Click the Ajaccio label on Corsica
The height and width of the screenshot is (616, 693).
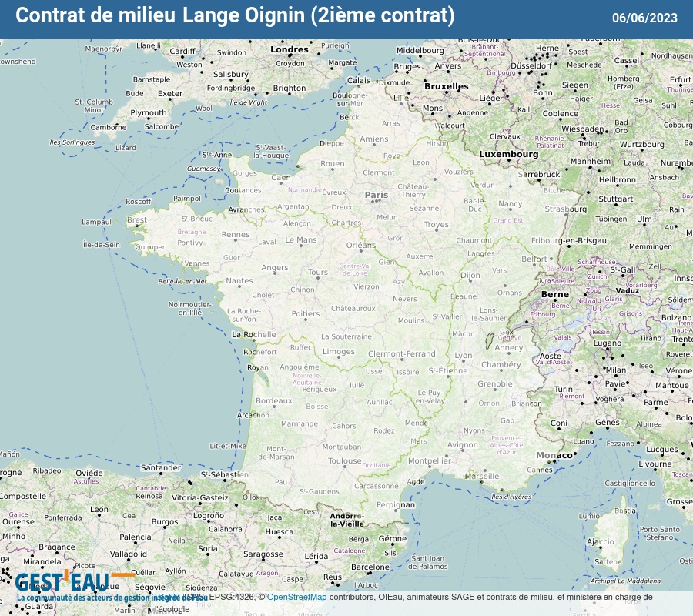[x=600, y=542]
